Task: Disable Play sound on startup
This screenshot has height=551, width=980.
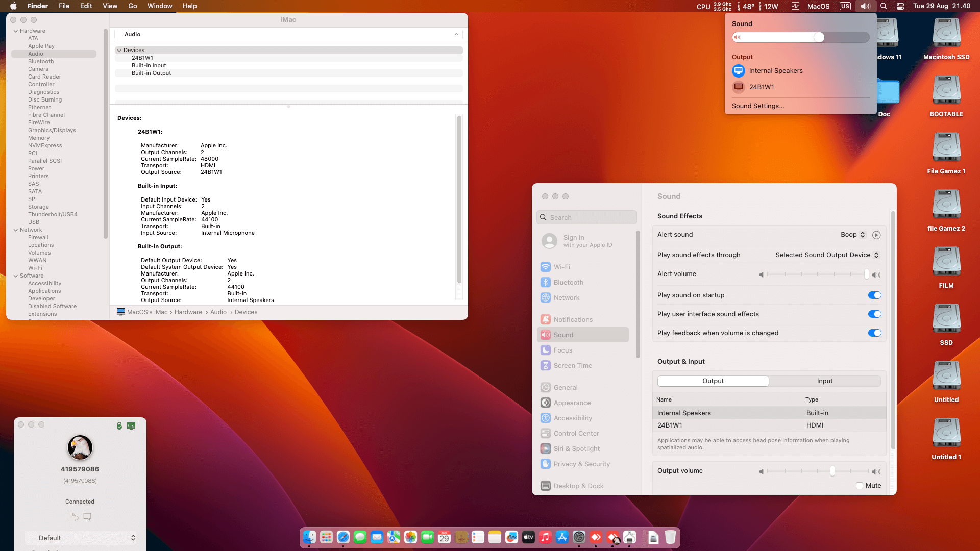Action: click(x=874, y=295)
